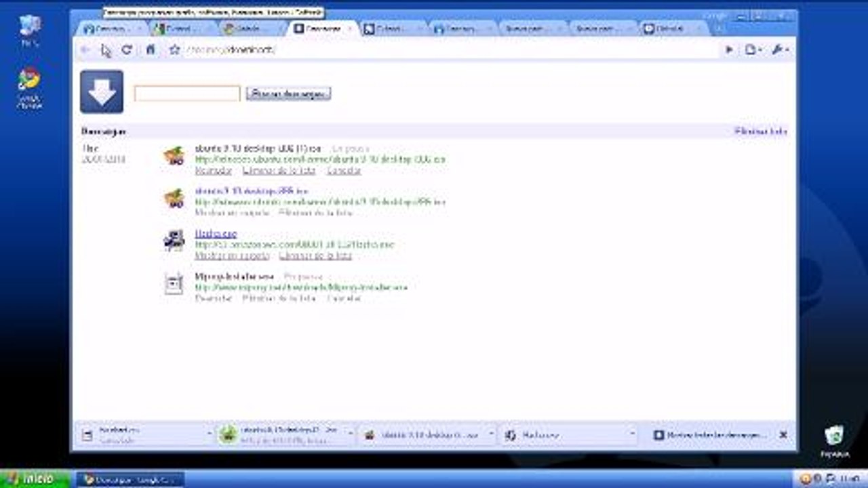Expand options for Hacha.exe in download bar
The height and width of the screenshot is (488, 868).
(633, 434)
